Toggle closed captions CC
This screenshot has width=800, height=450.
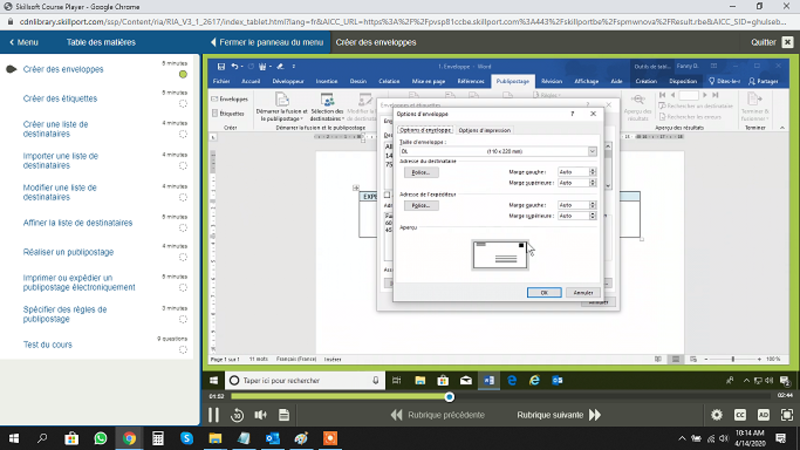[740, 415]
